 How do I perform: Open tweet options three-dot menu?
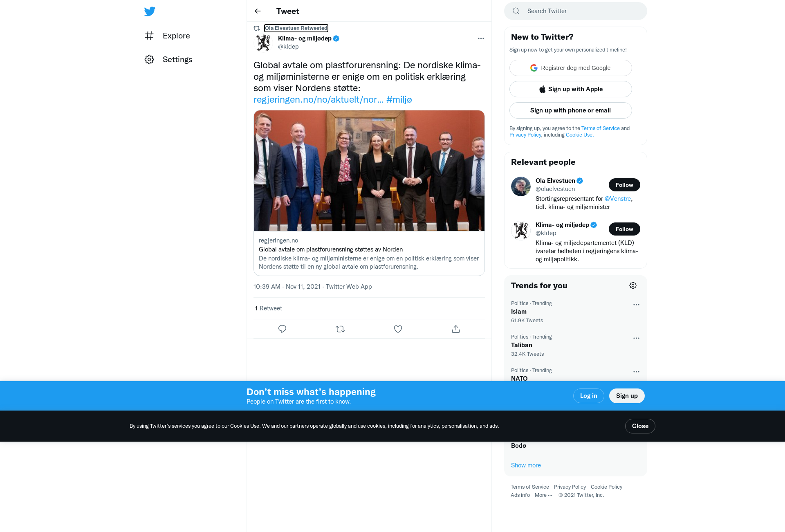[481, 38]
